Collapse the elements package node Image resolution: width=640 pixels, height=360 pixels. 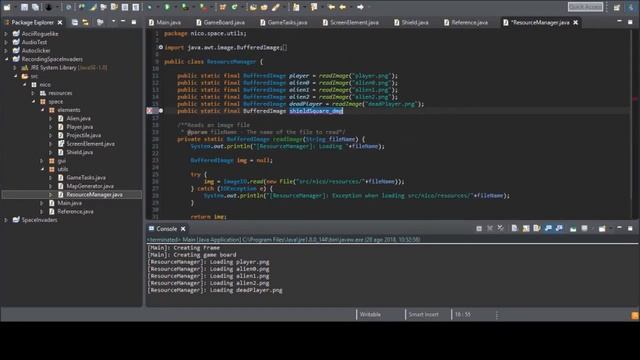(x=42, y=110)
